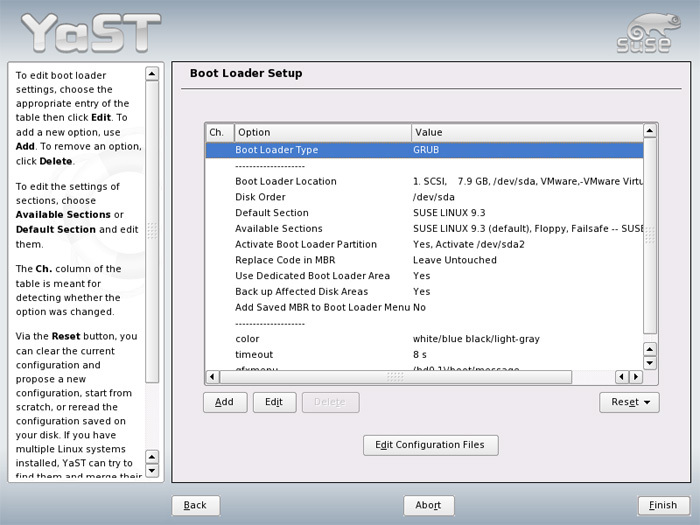Image resolution: width=700 pixels, height=525 pixels.
Task: Select the Default Section row
Action: pos(424,212)
